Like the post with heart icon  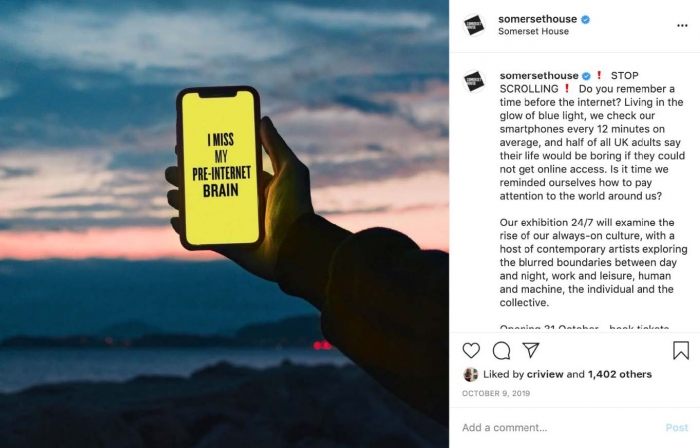click(471, 350)
